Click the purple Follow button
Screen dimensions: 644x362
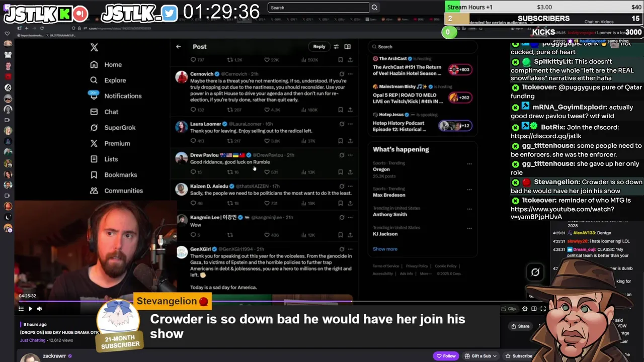click(x=446, y=356)
